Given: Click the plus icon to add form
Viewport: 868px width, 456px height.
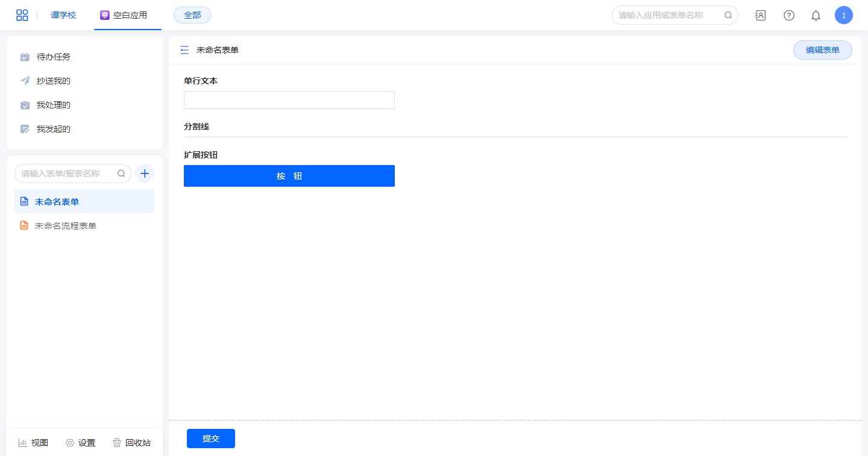Looking at the screenshot, I should pyautogui.click(x=145, y=173).
